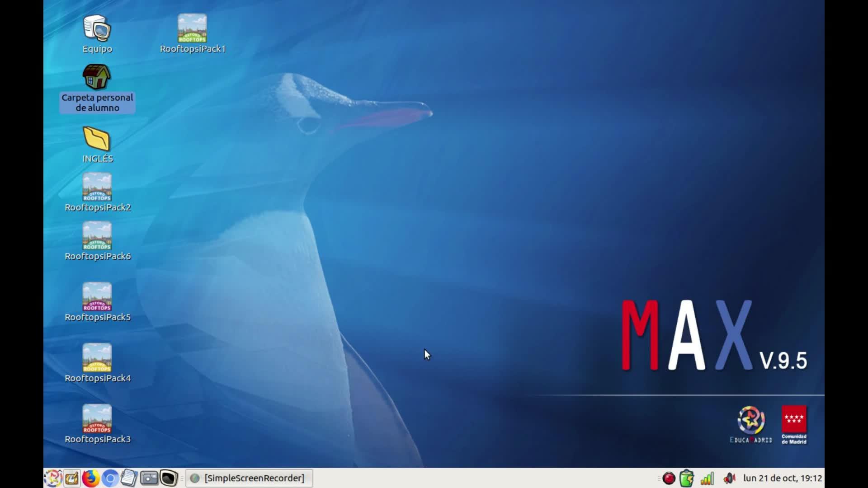
Task: Open the battery status indicator
Action: (687, 478)
